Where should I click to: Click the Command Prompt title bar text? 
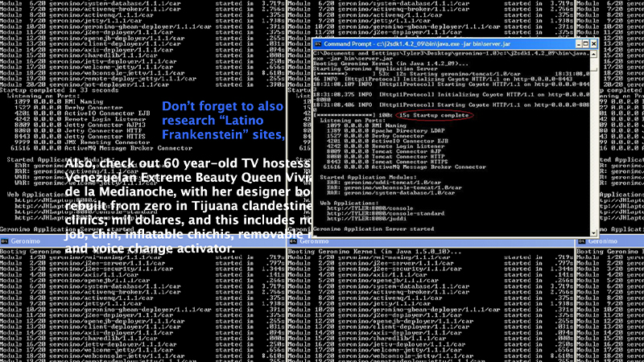(417, 44)
